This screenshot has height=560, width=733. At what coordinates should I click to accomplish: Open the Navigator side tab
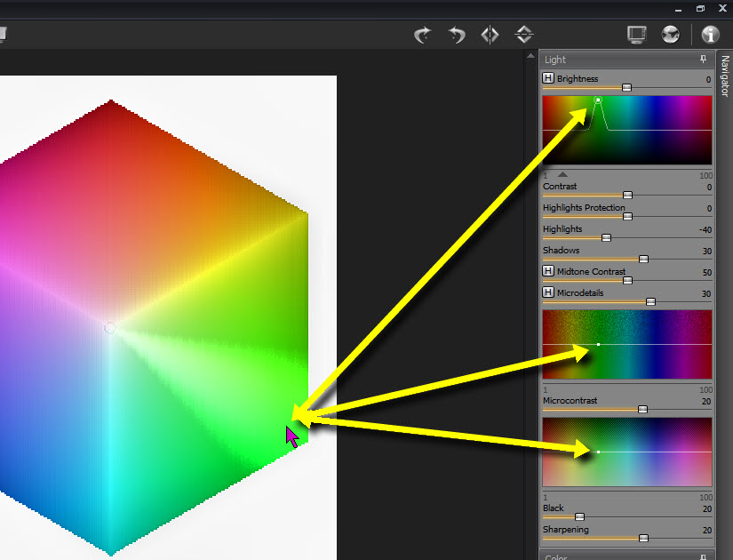point(725,76)
